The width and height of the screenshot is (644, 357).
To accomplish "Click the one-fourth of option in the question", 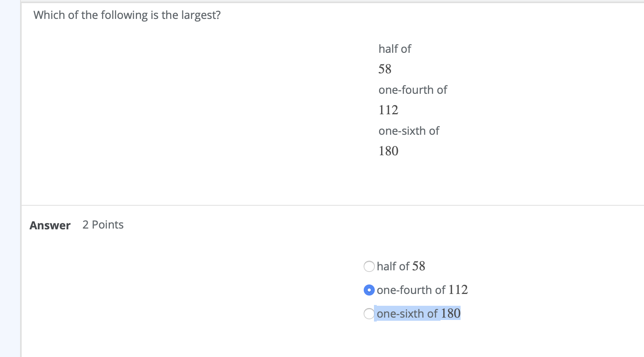I will pos(413,90).
